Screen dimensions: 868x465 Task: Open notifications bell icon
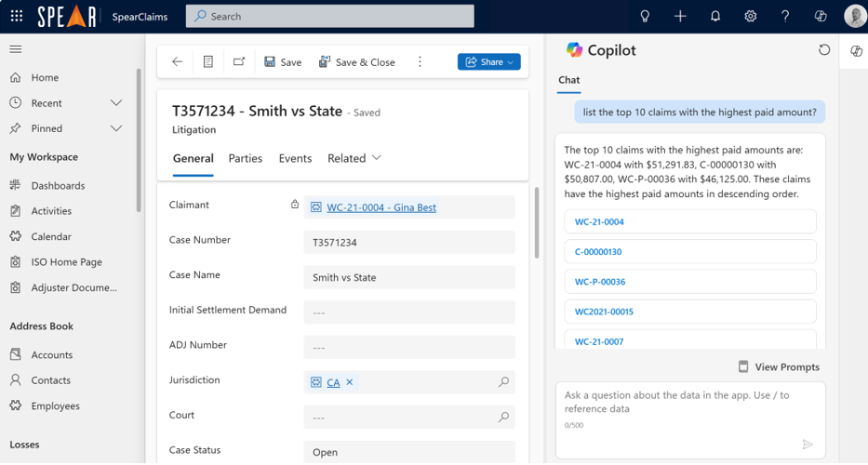(x=715, y=16)
